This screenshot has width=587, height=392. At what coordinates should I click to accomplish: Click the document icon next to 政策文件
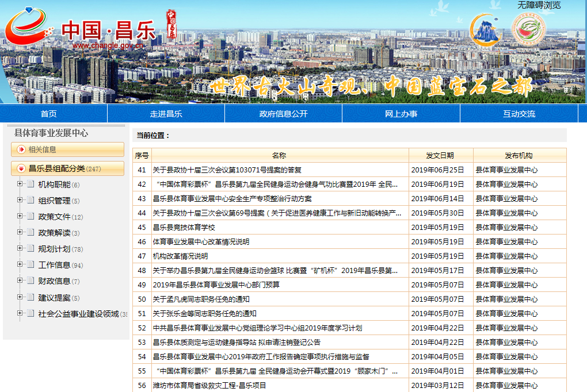(31, 217)
